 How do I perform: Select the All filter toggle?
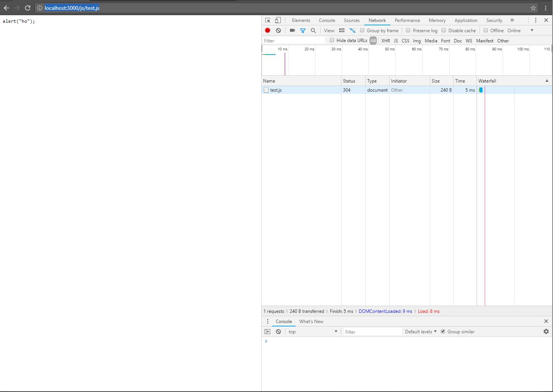(x=373, y=41)
